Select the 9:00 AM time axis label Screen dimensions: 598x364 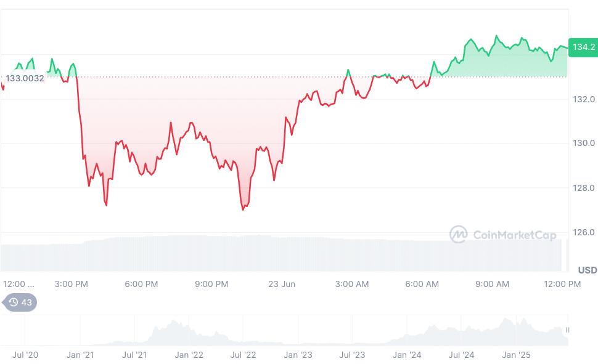493,284
